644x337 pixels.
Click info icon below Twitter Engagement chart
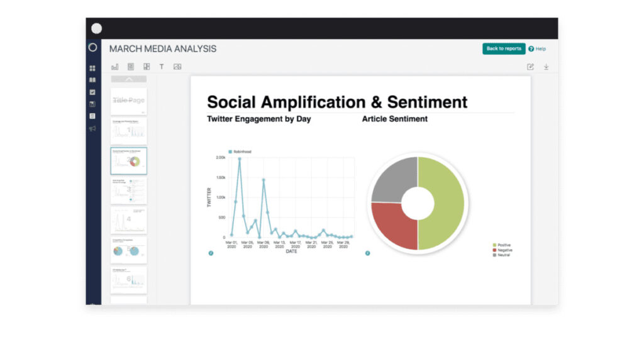[211, 253]
